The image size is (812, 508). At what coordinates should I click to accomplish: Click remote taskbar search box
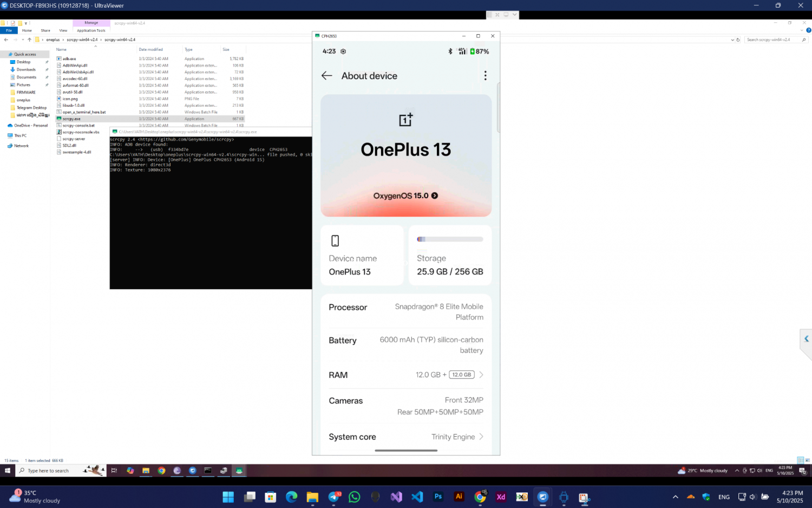point(61,471)
